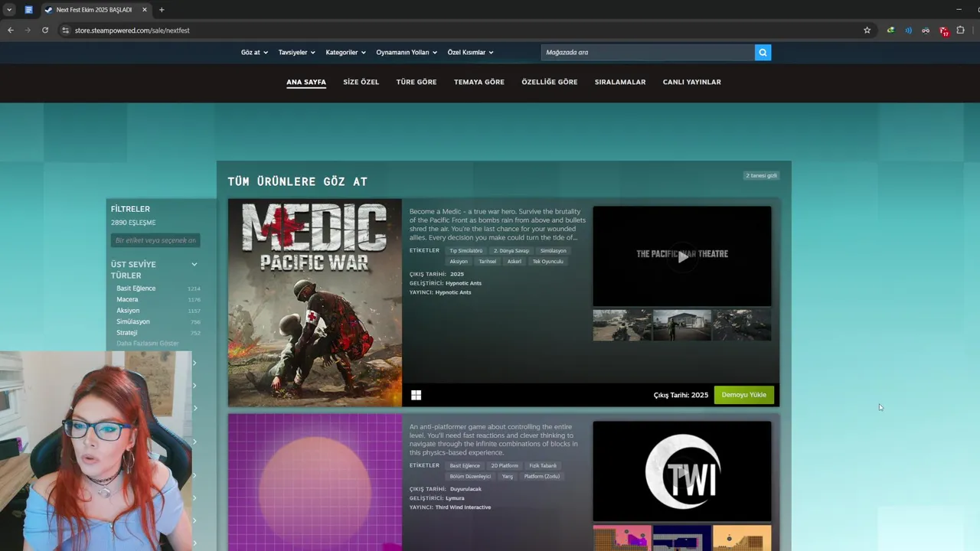Filter by Aksiyon genre
This screenshot has width=980, height=551.
click(x=128, y=311)
